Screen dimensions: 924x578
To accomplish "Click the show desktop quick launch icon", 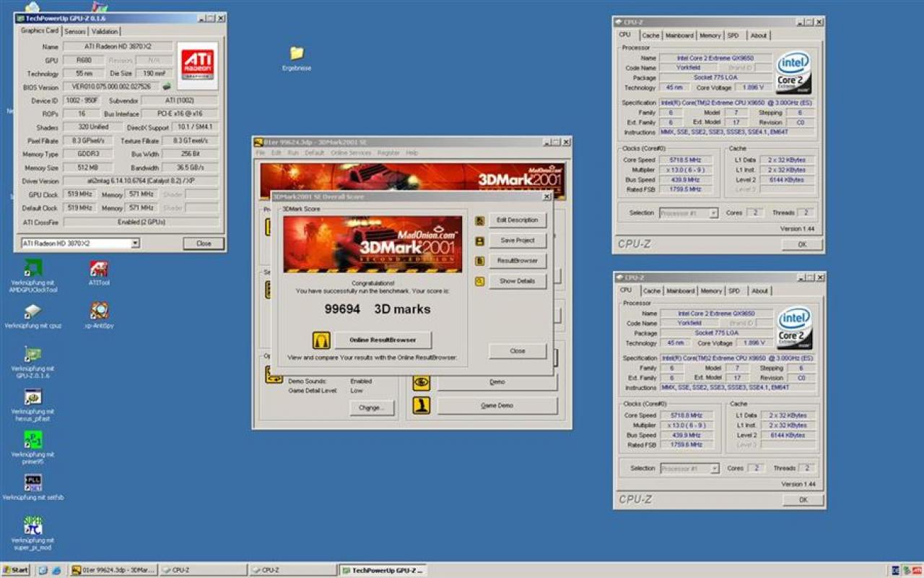I will coord(43,570).
